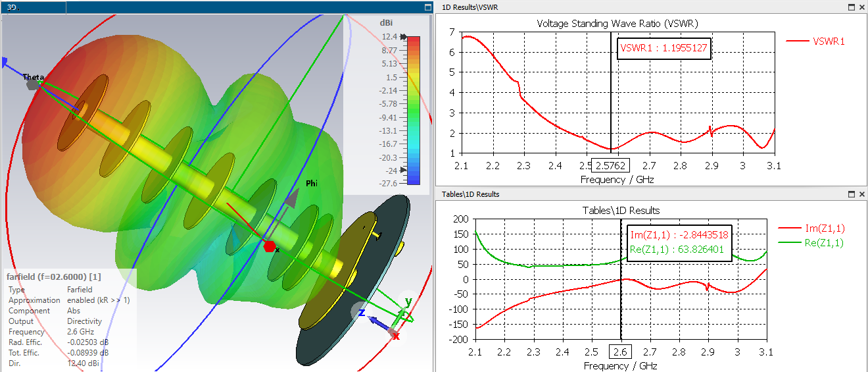Click the Tot. Effic. -0.08939 dB row
Screen dimensions: 868x372
point(58,353)
